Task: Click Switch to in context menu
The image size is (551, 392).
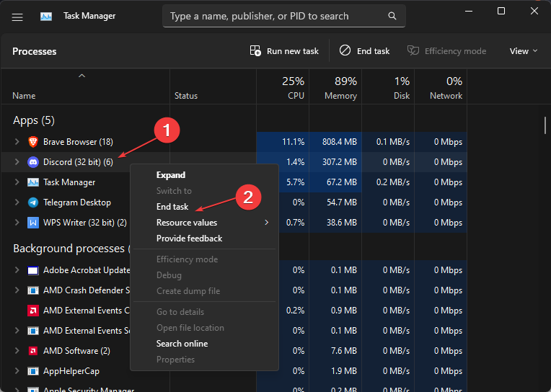Action: coord(204,191)
